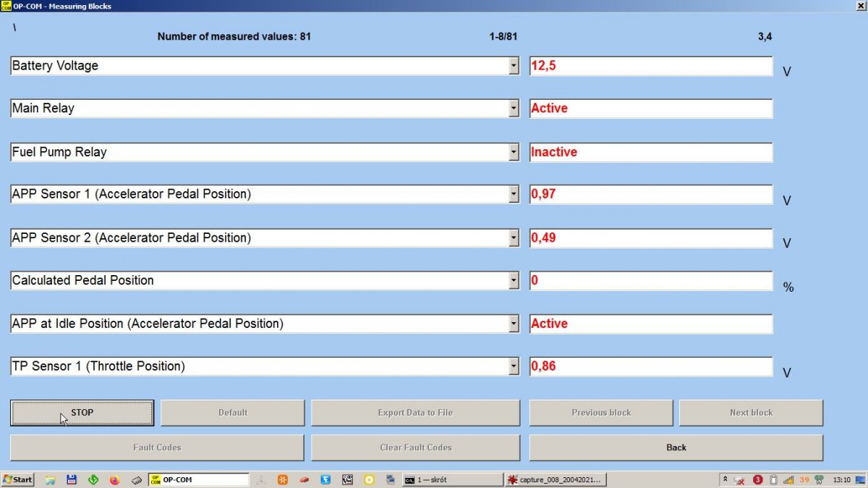The width and height of the screenshot is (868, 488).
Task: Open the APP Sensor 1 dropdown arrow
Action: (514, 194)
